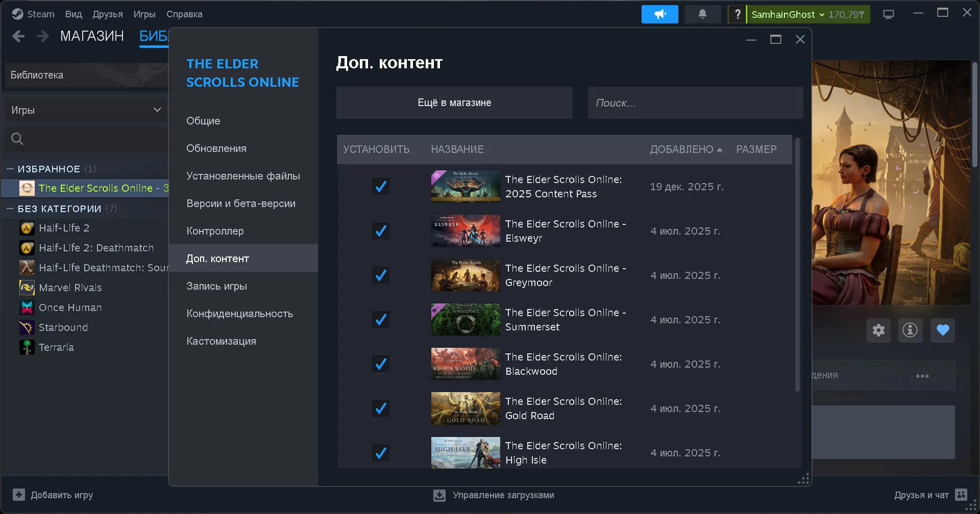This screenshot has width=980, height=514.
Task: Open Friends and chat icon
Action: pos(961,495)
